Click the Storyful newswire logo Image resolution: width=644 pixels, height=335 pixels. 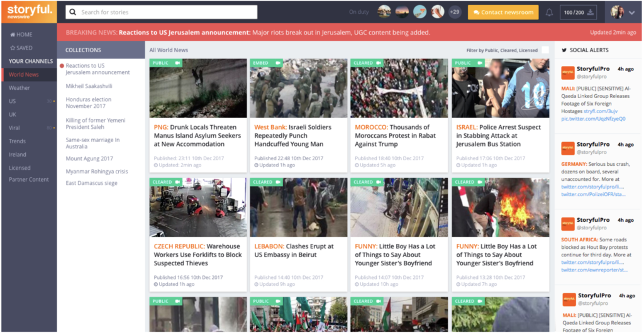[29, 11]
